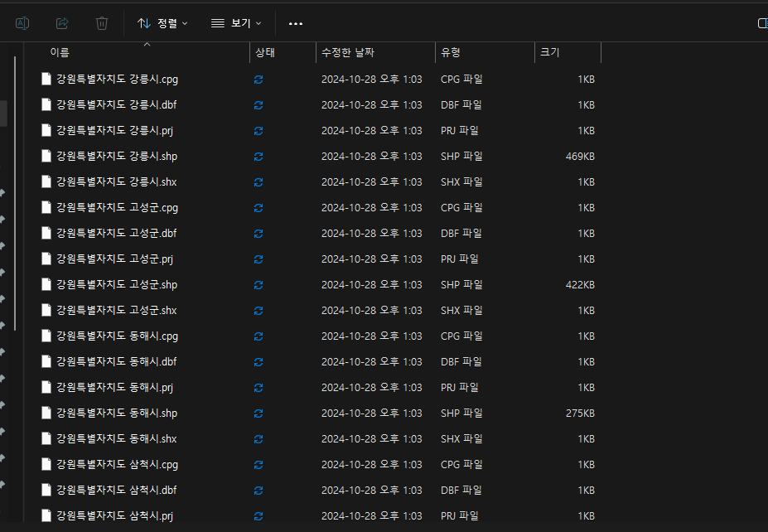Click DBF 파일 type of 삼척시.dbf
This screenshot has height=532, width=768.
click(461, 491)
